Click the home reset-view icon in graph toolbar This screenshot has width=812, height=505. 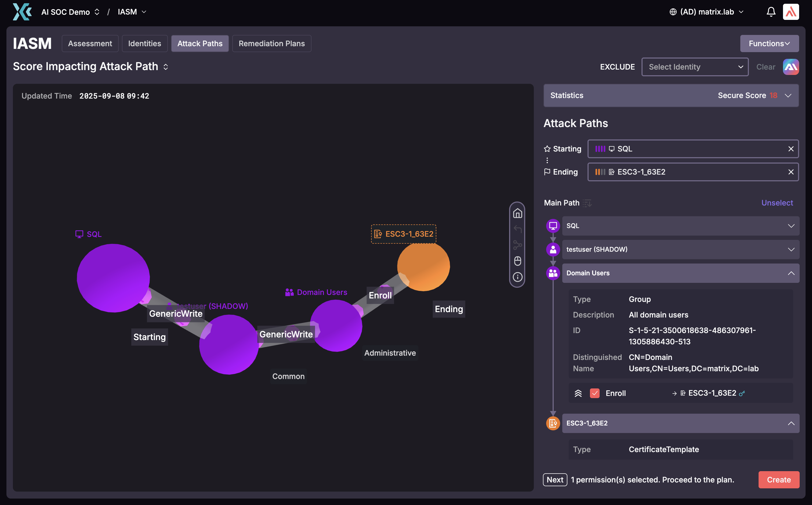[518, 213]
